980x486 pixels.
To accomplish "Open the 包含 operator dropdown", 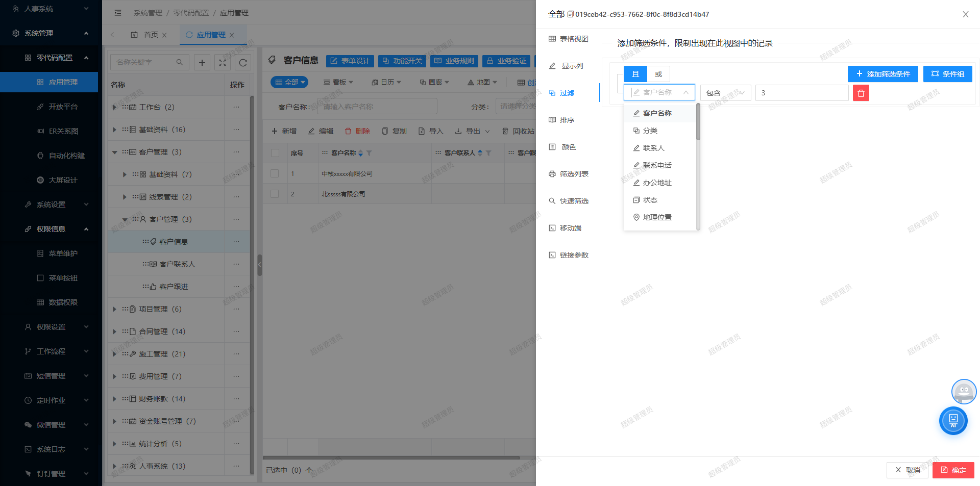I will pos(725,93).
